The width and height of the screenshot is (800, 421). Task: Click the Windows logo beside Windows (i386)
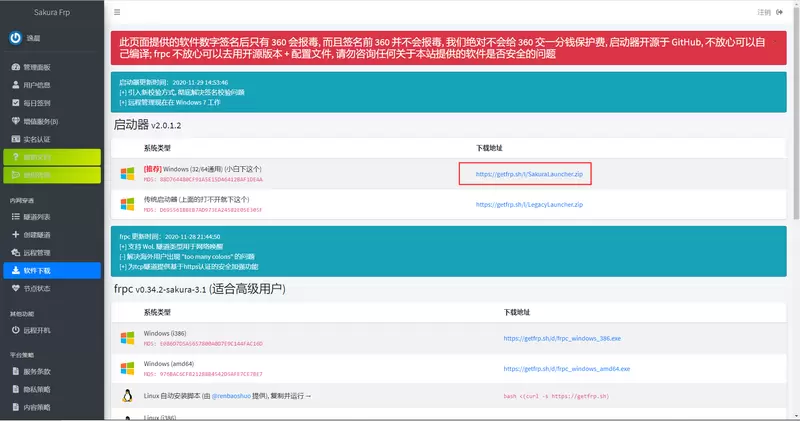click(x=128, y=338)
